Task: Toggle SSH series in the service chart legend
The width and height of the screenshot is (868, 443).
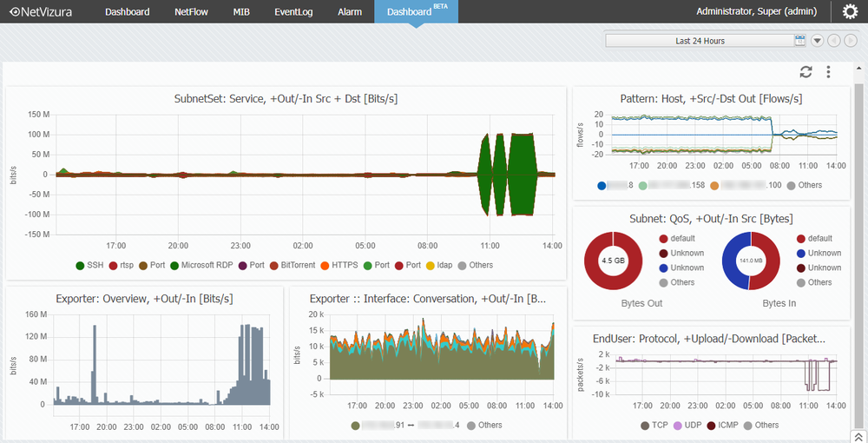Action: point(89,265)
